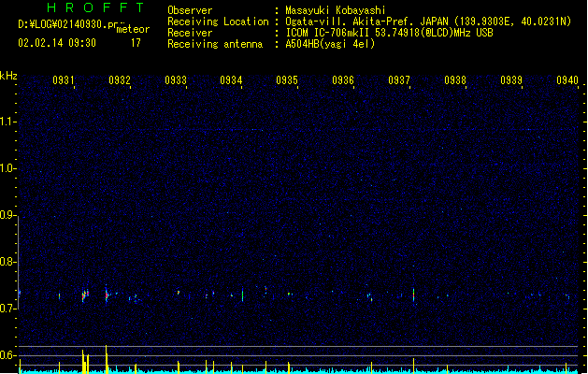Click the 0933 time marker
588x374 pixels.
pyautogui.click(x=176, y=80)
